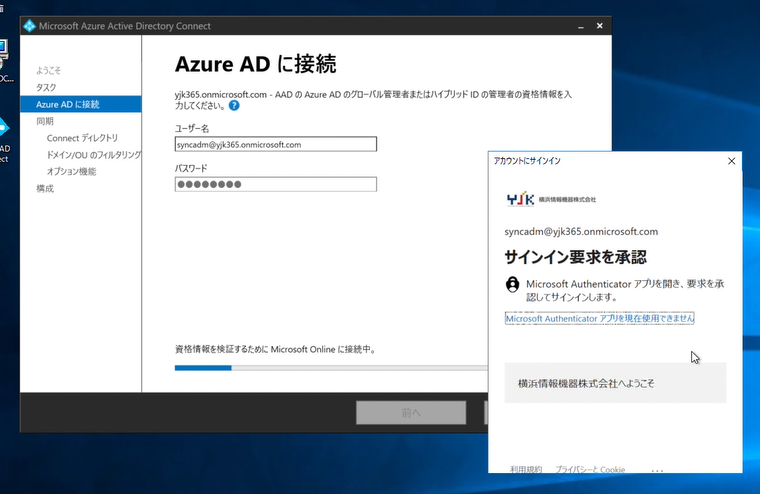
Task: Select the Azure AD に接続 step
Action: 81,104
